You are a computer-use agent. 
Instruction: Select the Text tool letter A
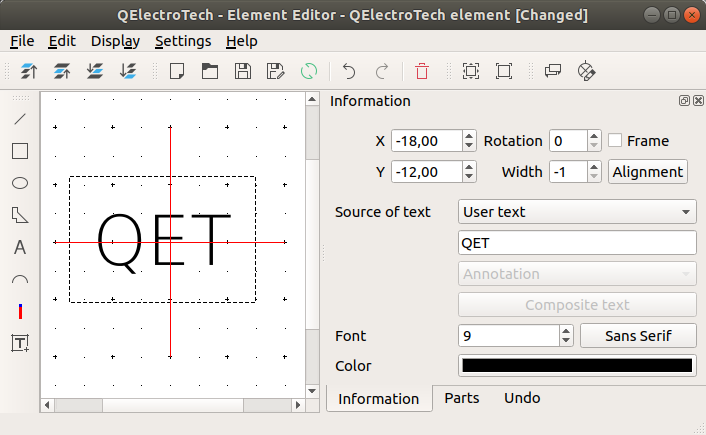click(20, 247)
